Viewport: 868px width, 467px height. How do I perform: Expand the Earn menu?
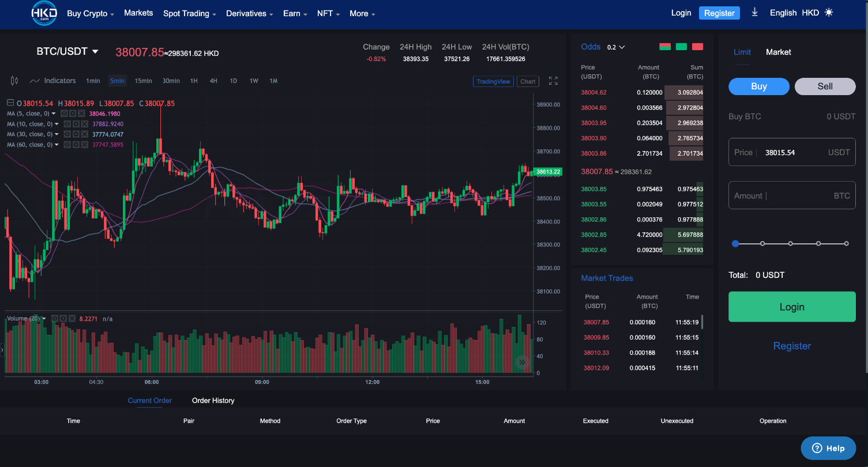coord(295,13)
